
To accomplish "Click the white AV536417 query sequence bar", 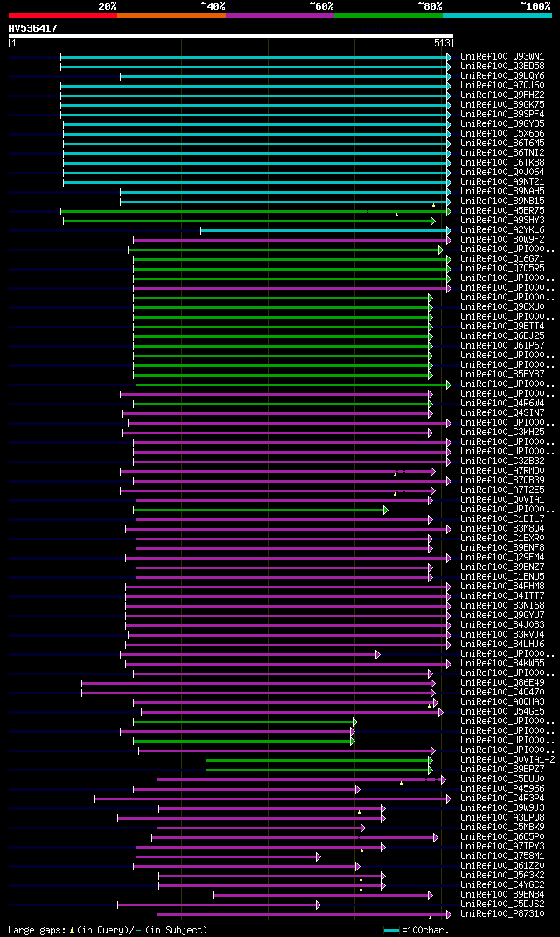I will pyautogui.click(x=231, y=36).
